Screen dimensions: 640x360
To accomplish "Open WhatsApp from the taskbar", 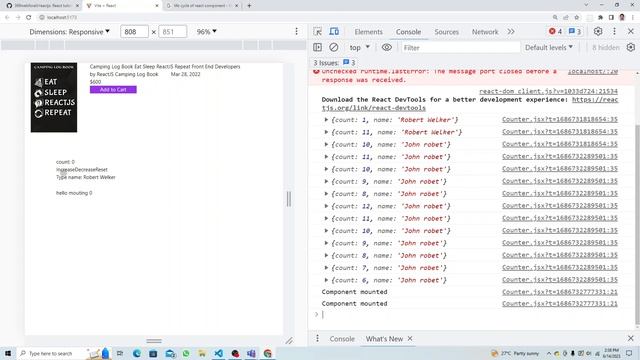I will tap(186, 353).
